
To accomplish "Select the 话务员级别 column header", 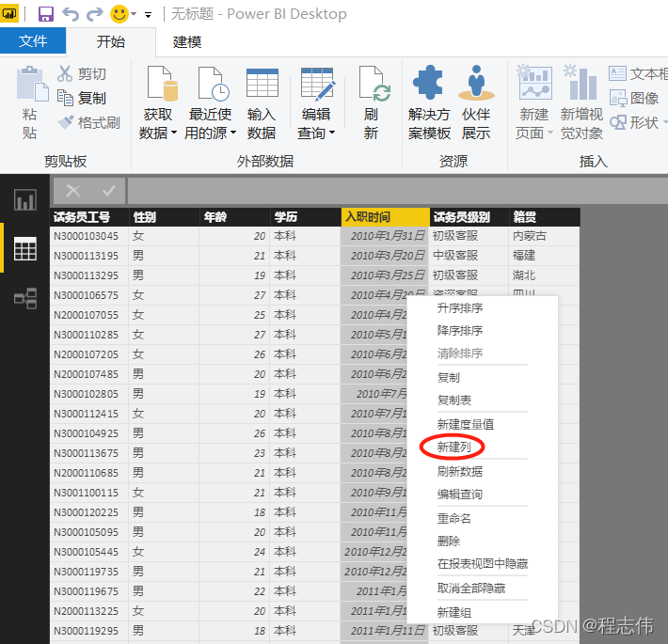I will coord(469,217).
